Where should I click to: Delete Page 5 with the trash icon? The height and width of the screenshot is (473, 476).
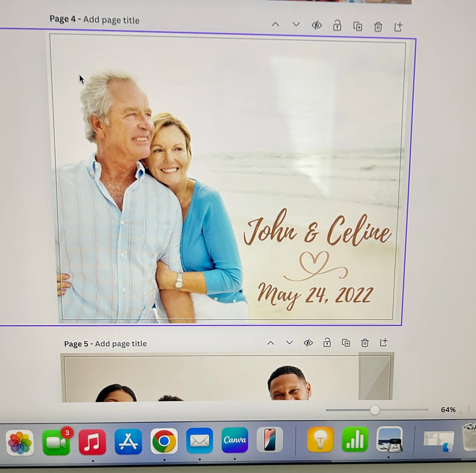365,343
